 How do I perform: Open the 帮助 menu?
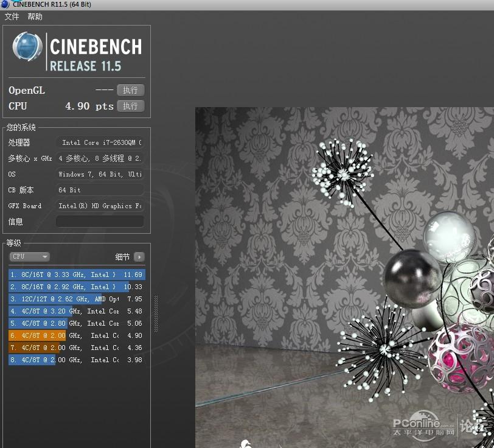coord(35,16)
